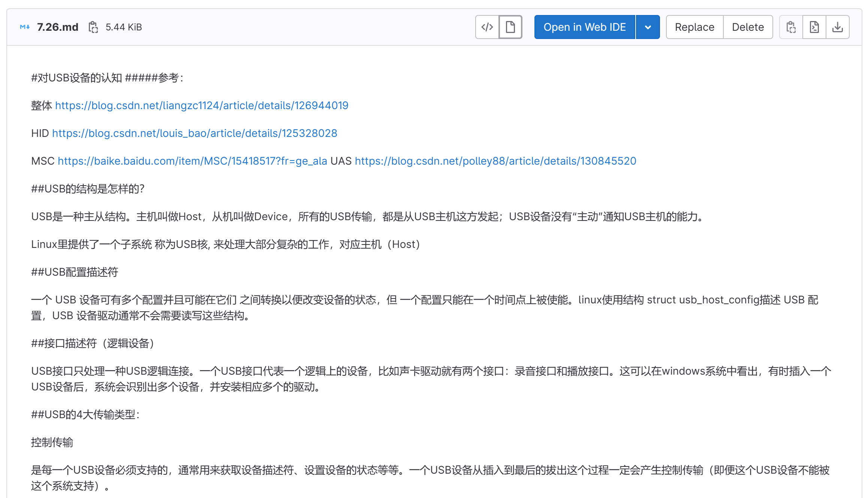The image size is (868, 498).
Task: Click the Delete button
Action: tap(748, 27)
